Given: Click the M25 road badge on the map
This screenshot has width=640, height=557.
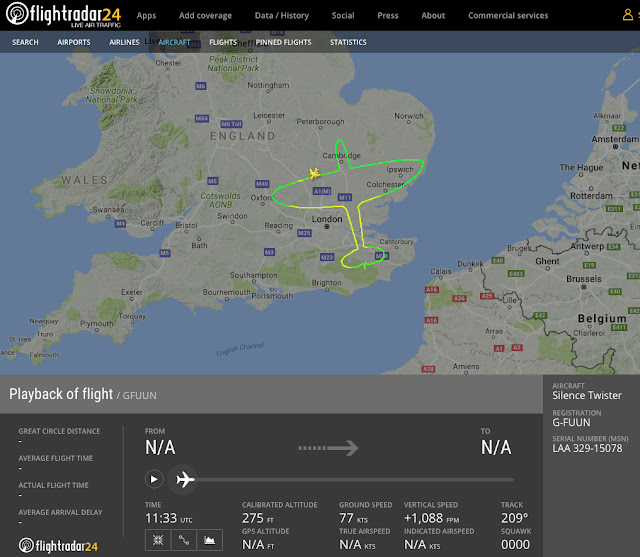Looking at the screenshot, I should pyautogui.click(x=304, y=233).
